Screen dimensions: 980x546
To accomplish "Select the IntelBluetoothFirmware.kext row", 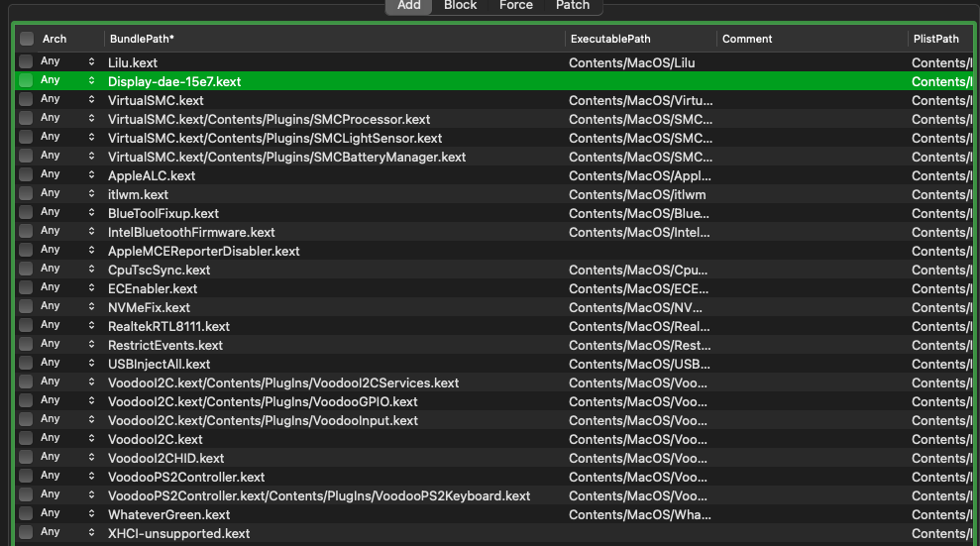I will pyautogui.click(x=191, y=233).
